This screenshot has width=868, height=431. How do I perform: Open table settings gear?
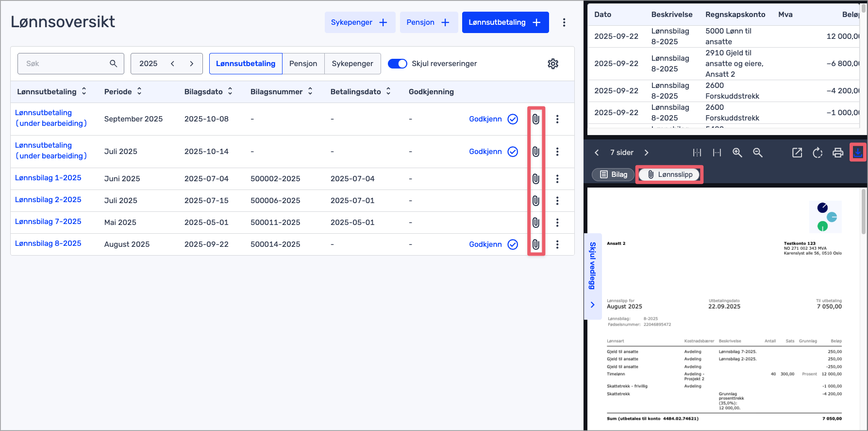click(x=553, y=64)
